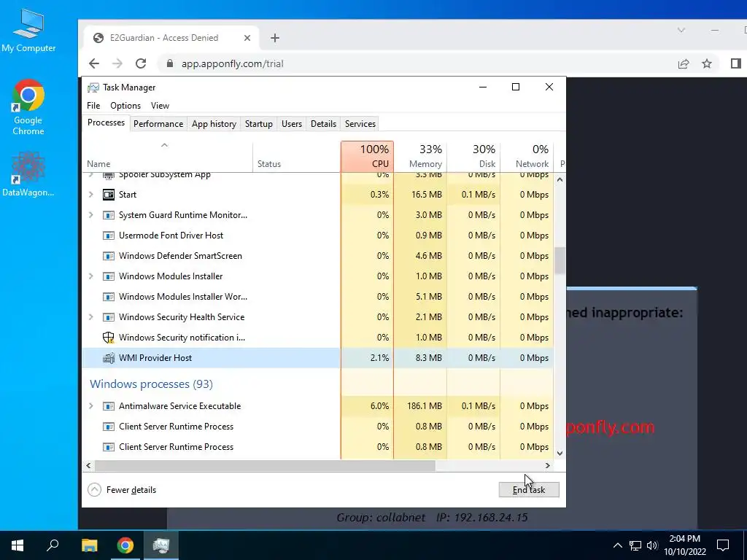The image size is (747, 560).
Task: Click scroll up arrow of process list
Action: 560,179
